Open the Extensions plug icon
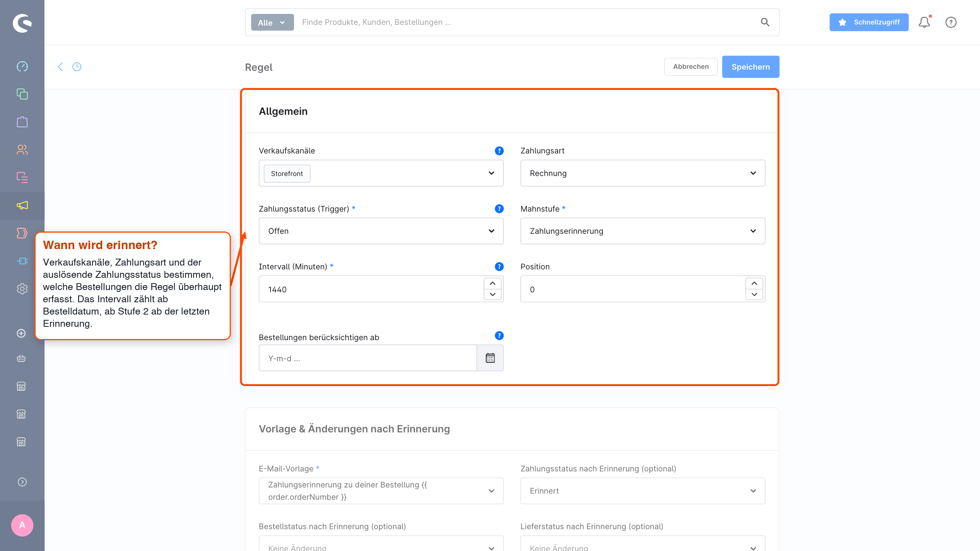The height and width of the screenshot is (551, 980). tap(22, 261)
